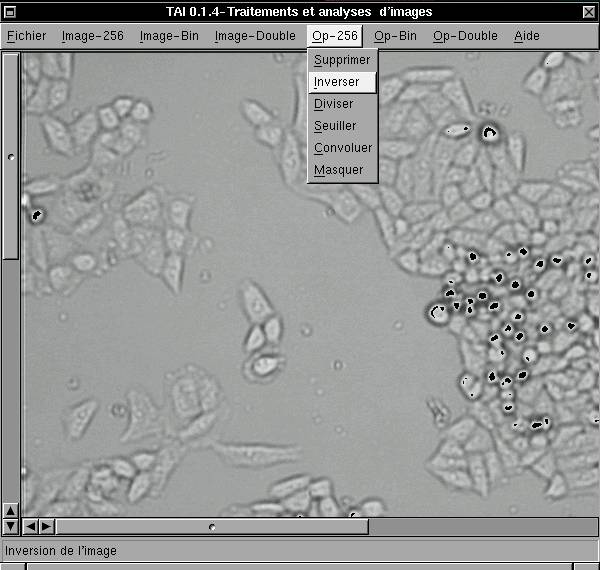The image size is (600, 570).
Task: Choose Masquer from the open menu
Action: (338, 170)
